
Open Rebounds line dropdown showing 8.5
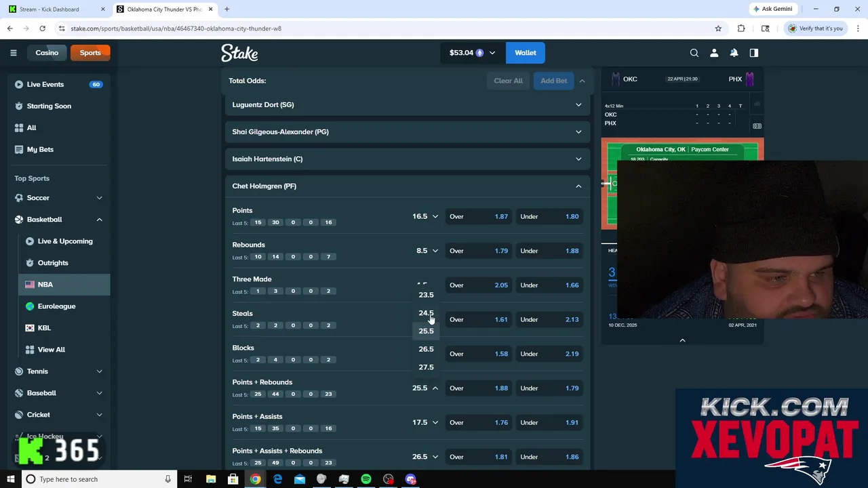(x=427, y=251)
